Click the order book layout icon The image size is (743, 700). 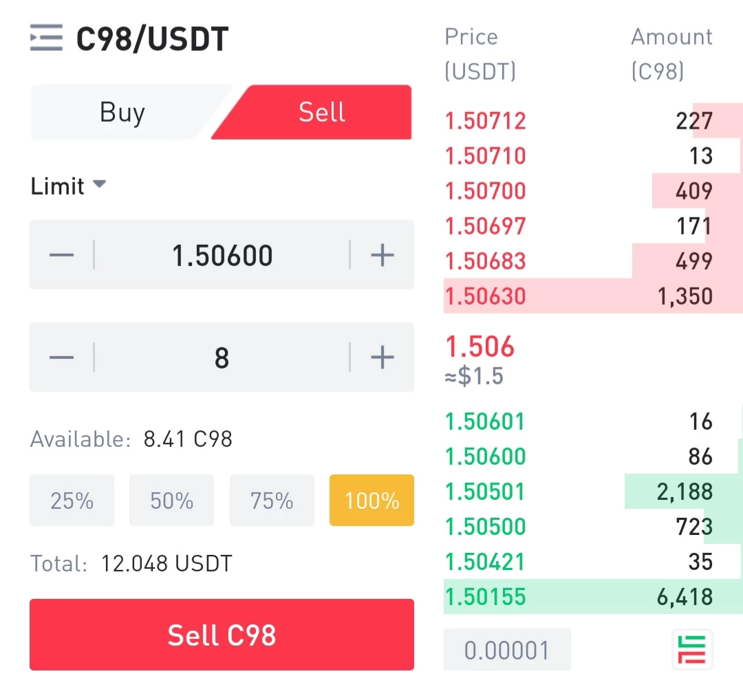tap(692, 649)
